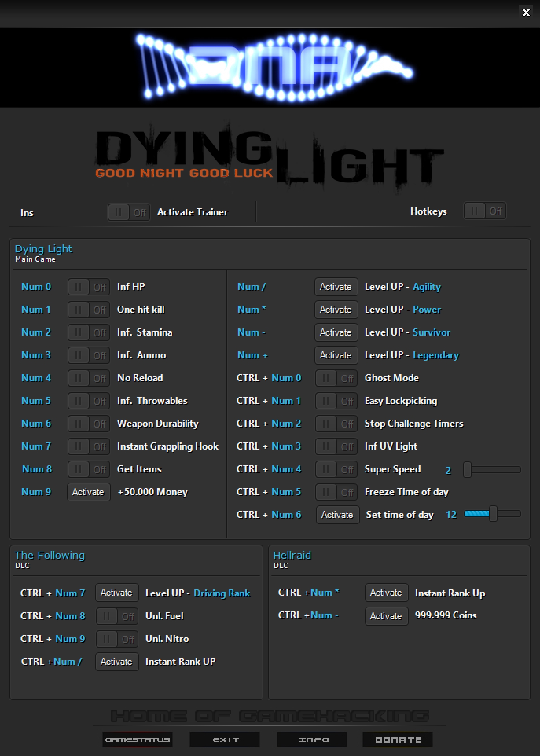This screenshot has height=756, width=540.
Task: Toggle Unl. Nitro switch
Action: (x=117, y=639)
